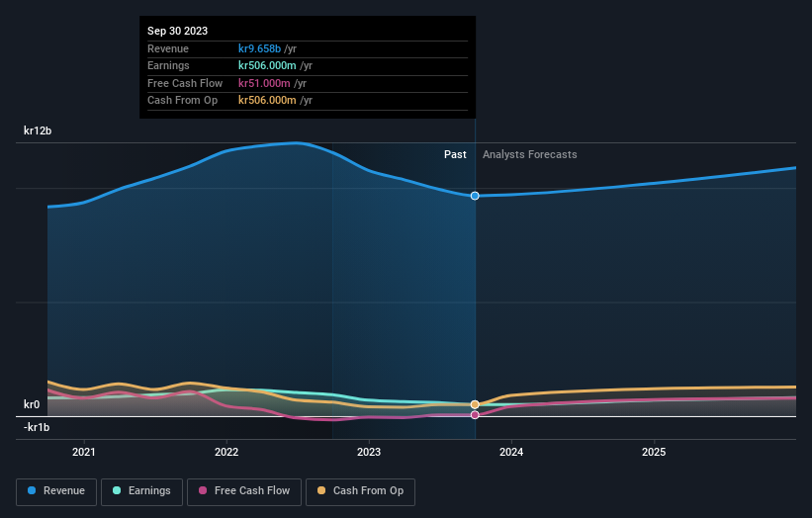Click the blue Revenue data point marker
Screen dimensions: 812x518
(475, 196)
